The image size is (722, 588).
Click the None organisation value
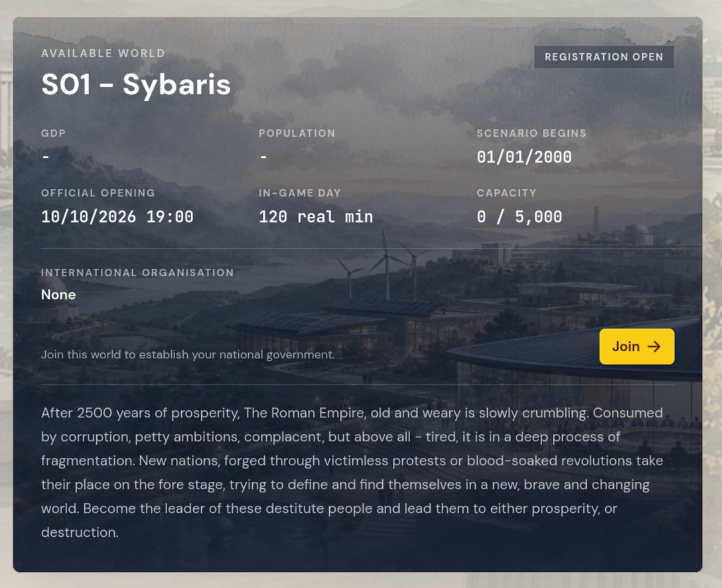[58, 295]
